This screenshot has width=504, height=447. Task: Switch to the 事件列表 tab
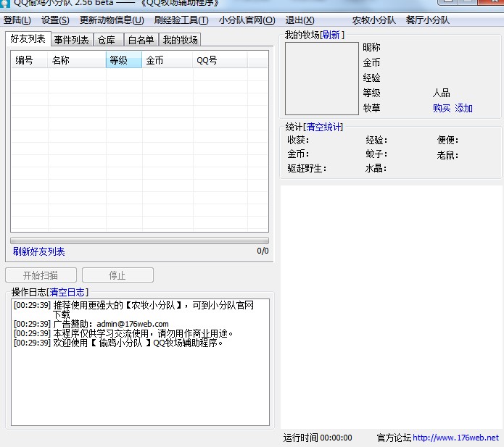pyautogui.click(x=71, y=40)
